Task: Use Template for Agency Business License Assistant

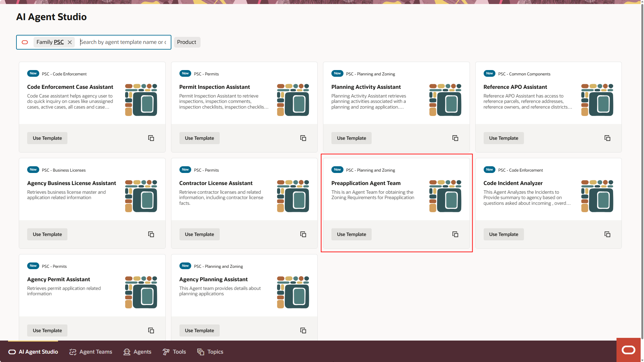Action: (47, 234)
